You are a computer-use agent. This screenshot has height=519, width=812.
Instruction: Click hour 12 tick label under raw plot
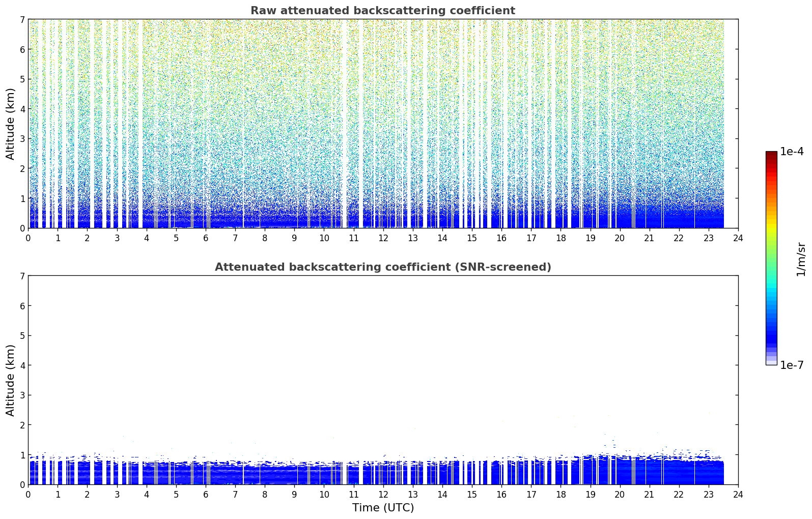coord(383,238)
